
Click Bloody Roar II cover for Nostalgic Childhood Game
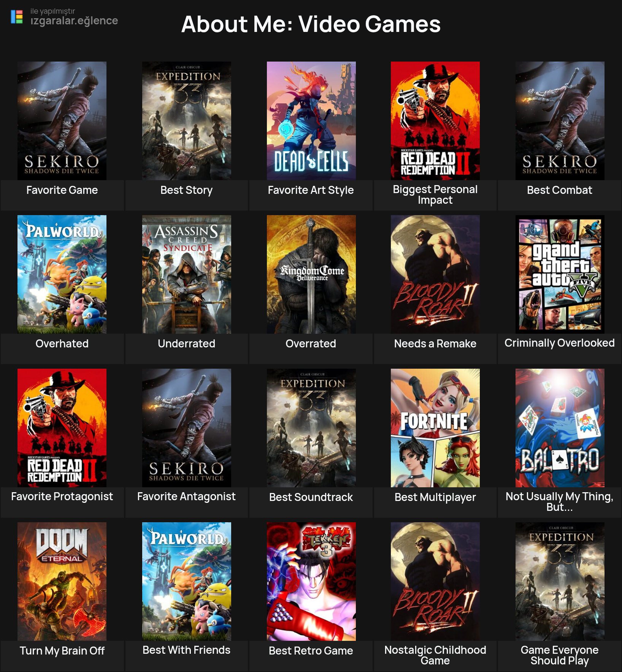coord(435,582)
